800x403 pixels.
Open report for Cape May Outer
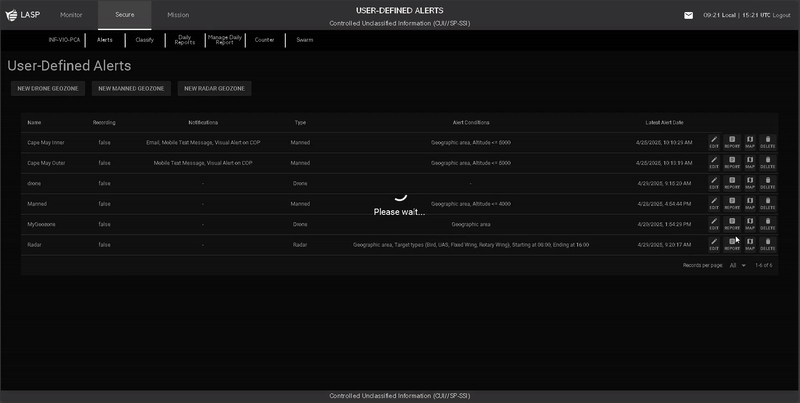coord(732,163)
